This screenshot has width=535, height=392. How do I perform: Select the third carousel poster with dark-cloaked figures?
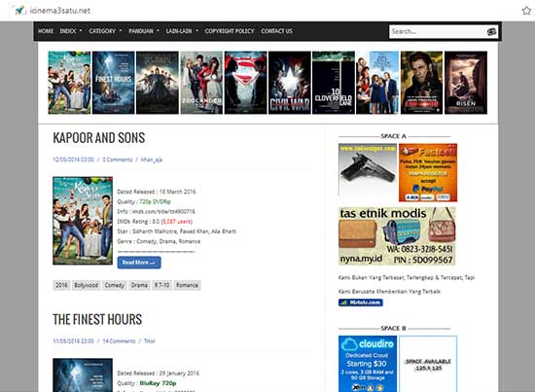(x=158, y=83)
